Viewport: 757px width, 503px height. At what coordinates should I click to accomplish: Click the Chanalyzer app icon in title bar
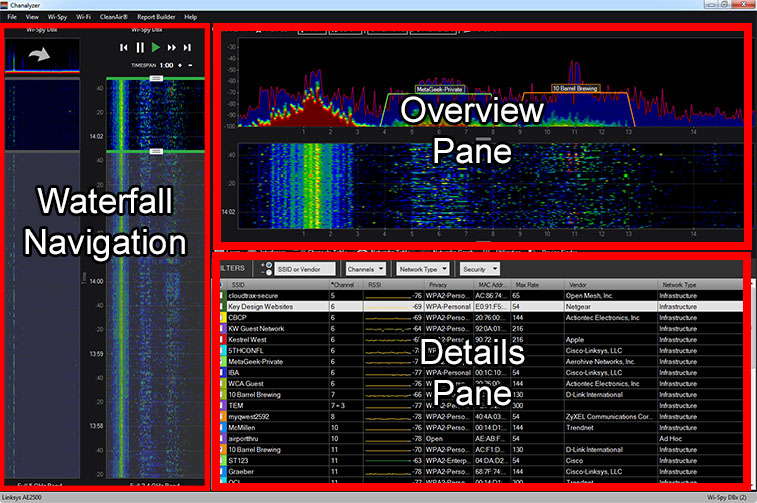[x=4, y=5]
